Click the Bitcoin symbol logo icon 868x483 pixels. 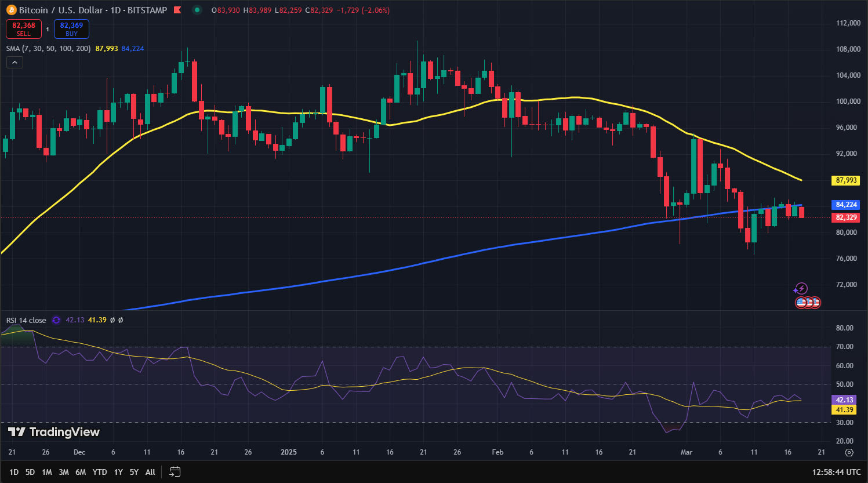(x=12, y=10)
